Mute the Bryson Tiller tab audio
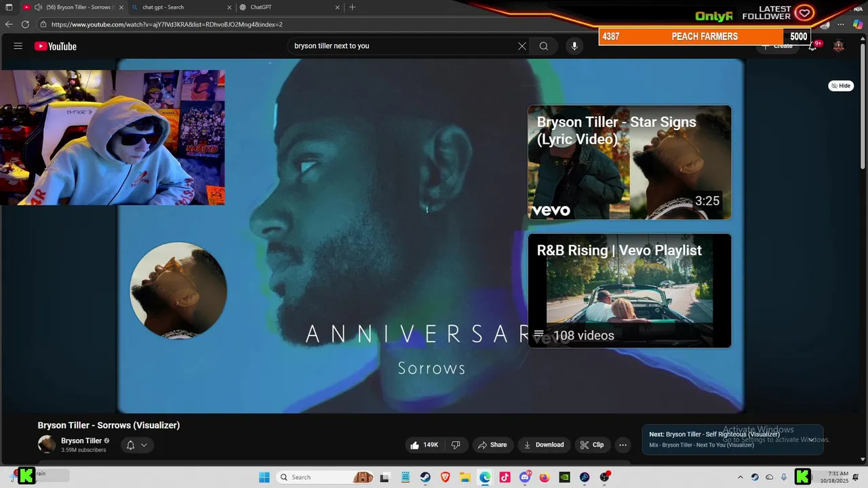This screenshot has width=868, height=488. pos(38,7)
